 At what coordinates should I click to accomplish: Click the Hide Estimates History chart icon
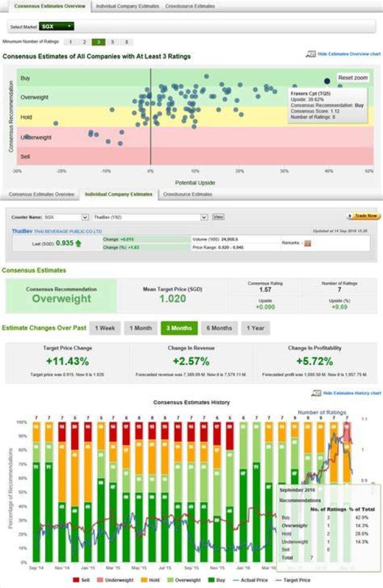pos(317,393)
